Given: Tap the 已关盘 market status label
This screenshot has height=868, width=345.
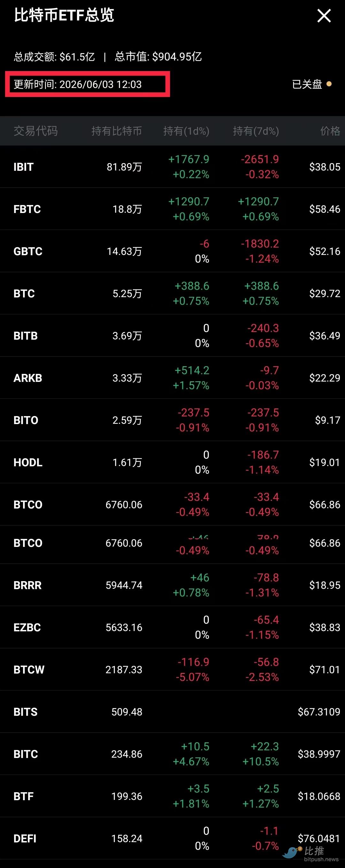Looking at the screenshot, I should pos(307,84).
